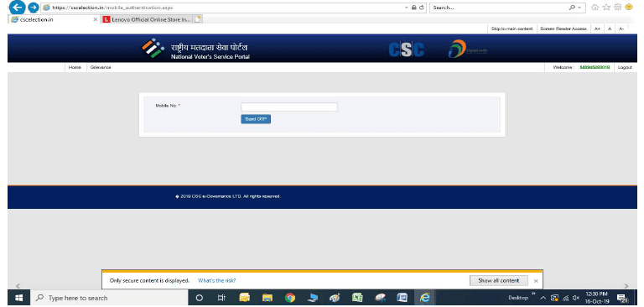Click the browser Forward arrow button
The height and width of the screenshot is (307, 644).
[x=34, y=8]
